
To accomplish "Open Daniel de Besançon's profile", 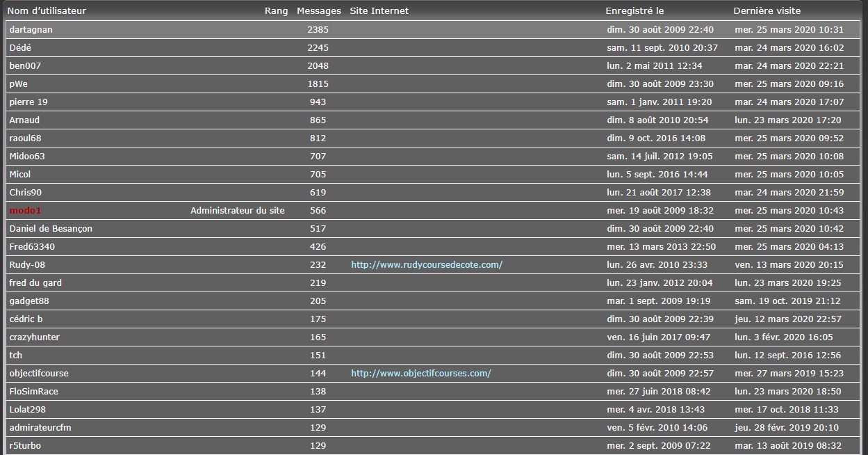I will [x=51, y=229].
